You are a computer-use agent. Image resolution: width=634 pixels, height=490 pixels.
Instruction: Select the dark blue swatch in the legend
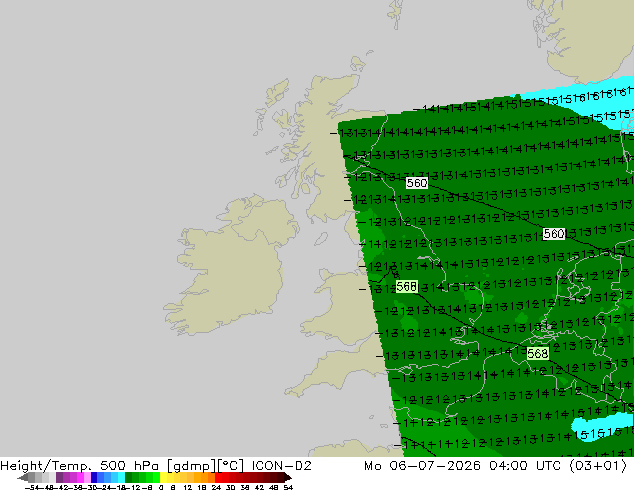click(94, 477)
